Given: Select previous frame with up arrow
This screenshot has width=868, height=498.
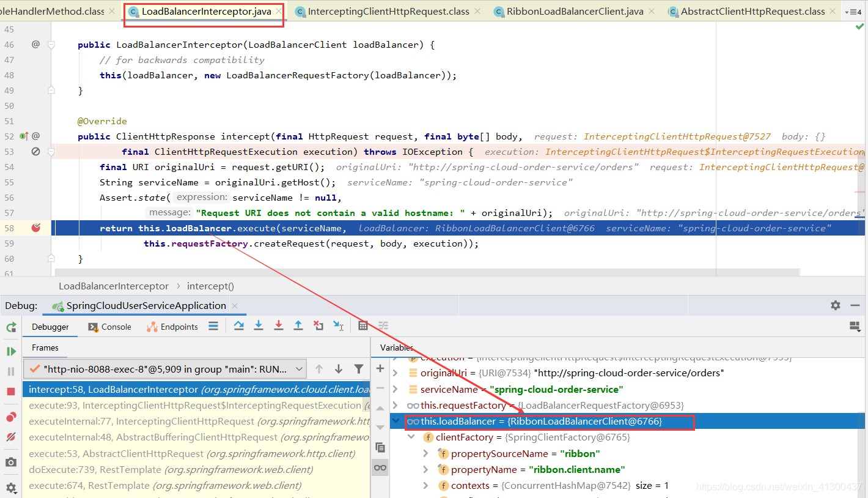Looking at the screenshot, I should click(x=319, y=369).
